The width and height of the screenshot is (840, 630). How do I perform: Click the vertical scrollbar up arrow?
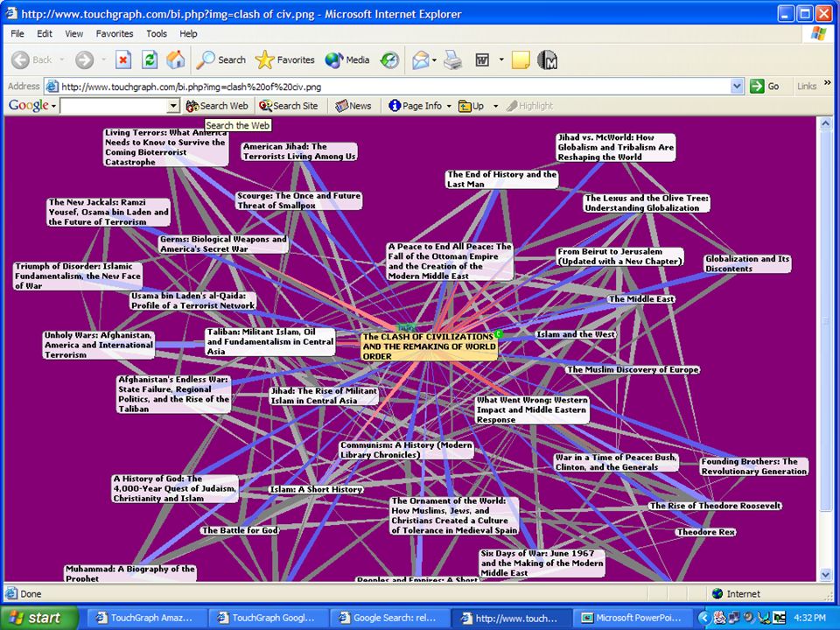coord(825,123)
